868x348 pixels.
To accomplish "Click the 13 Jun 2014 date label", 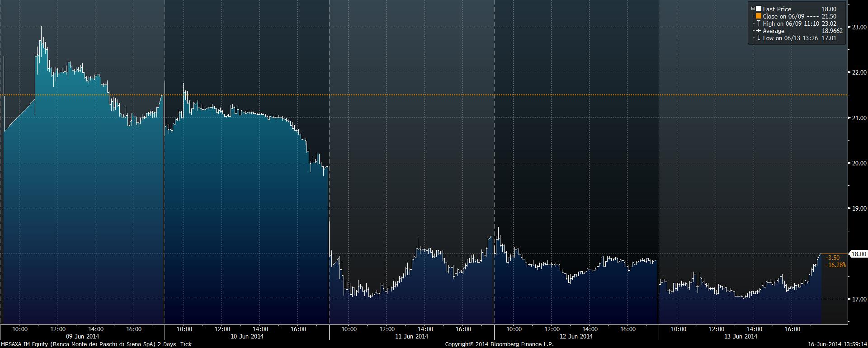I will (741, 336).
